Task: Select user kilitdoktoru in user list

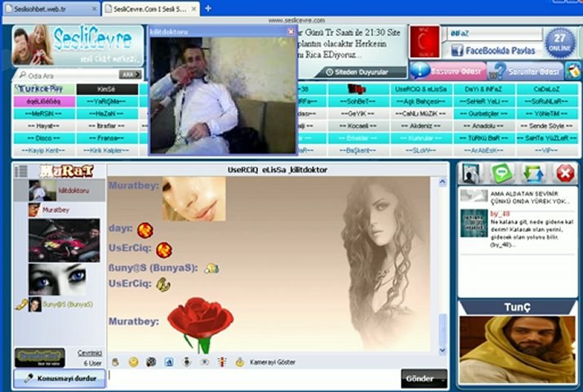Action: (60, 190)
